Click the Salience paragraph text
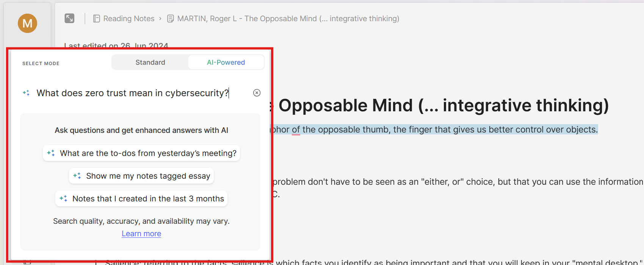The width and height of the screenshot is (644, 265). click(373, 262)
